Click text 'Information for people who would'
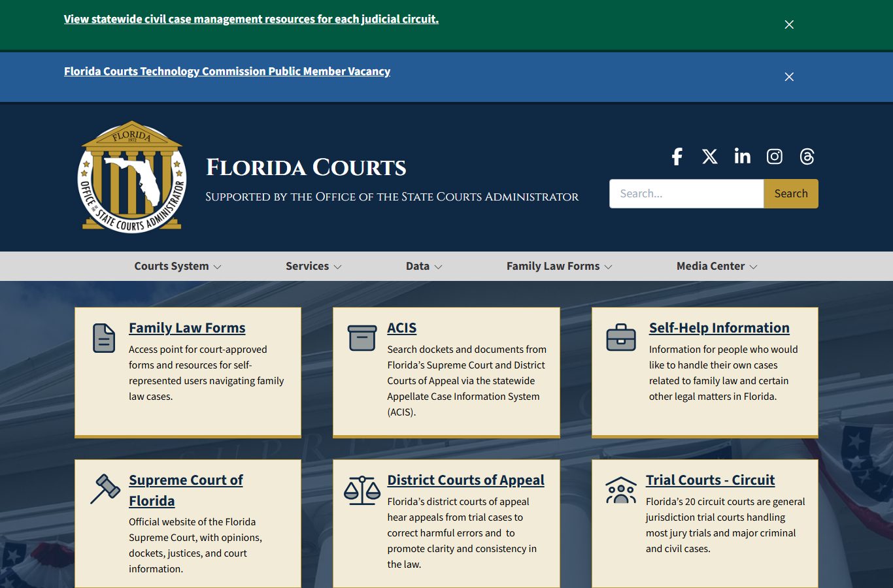Viewport: 893px width, 588px height. pyautogui.click(x=723, y=350)
